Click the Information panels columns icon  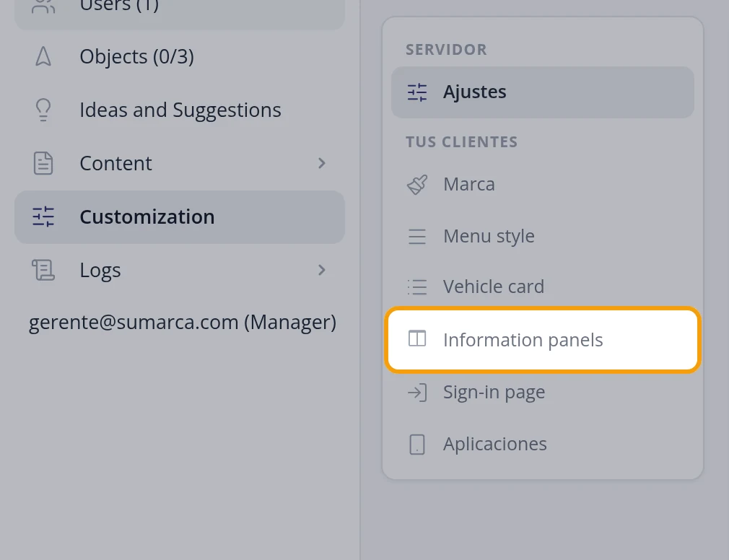tap(417, 338)
